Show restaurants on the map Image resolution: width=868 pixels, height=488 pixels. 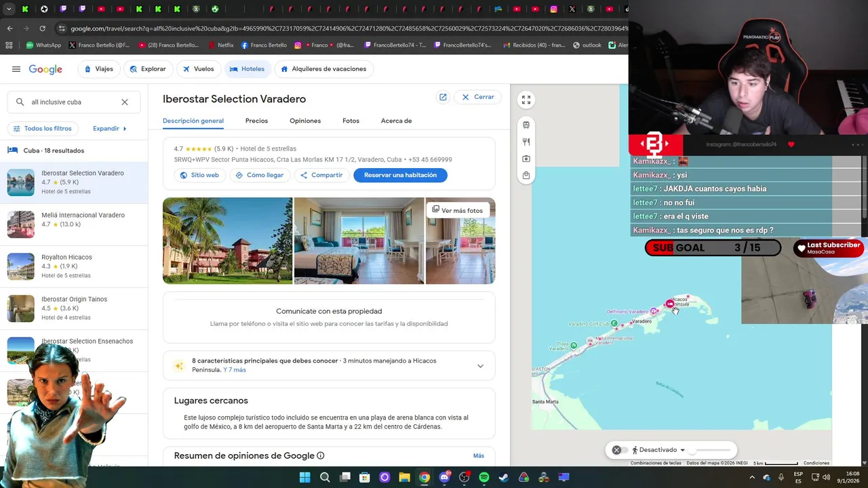[x=526, y=142]
